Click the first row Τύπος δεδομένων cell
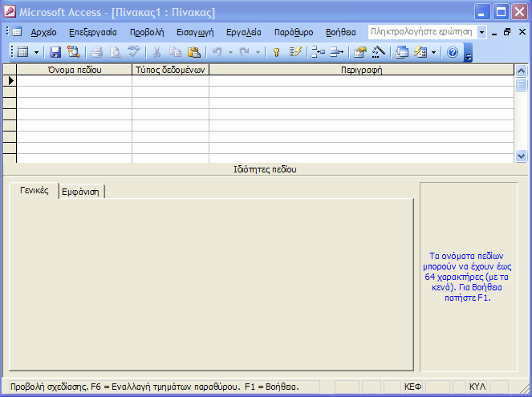 (x=170, y=81)
